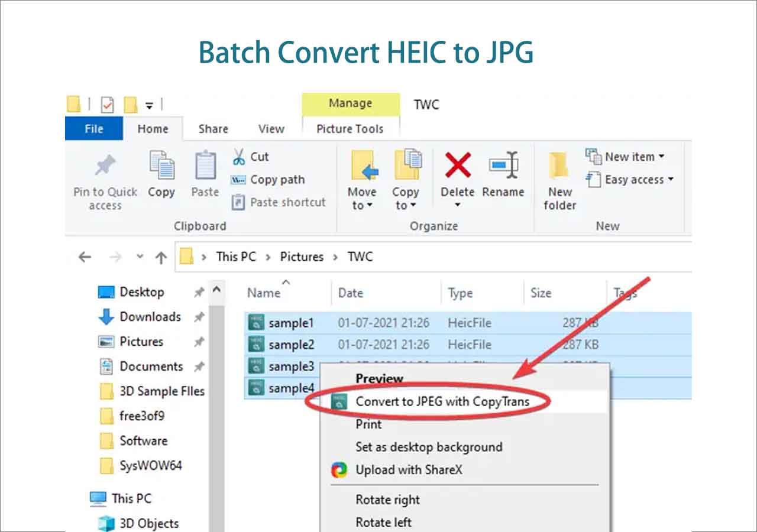Viewport: 757px width, 532px height.
Task: Go back with the left arrow
Action: 85,257
